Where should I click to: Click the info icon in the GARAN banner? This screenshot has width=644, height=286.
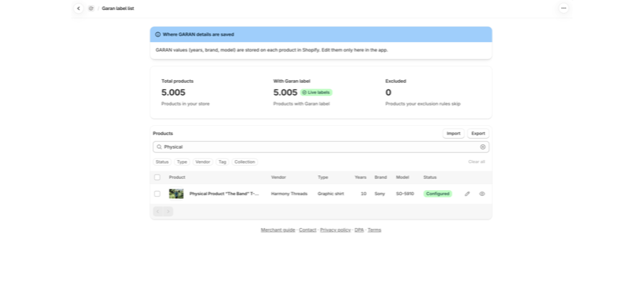157,34
